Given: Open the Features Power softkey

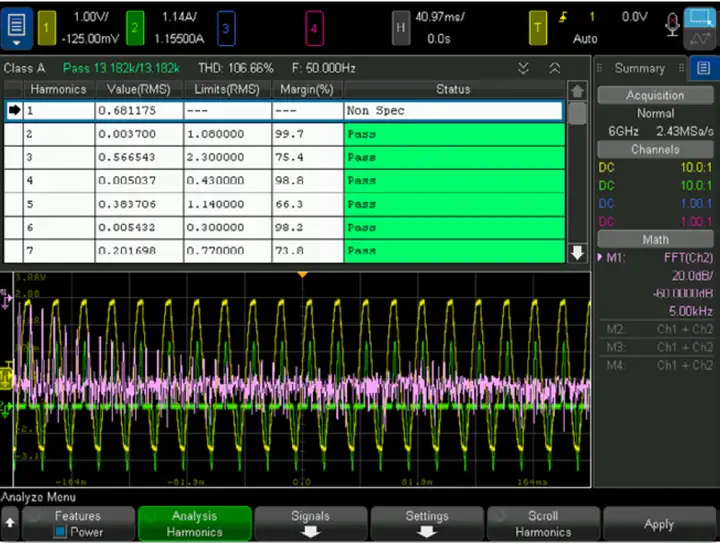Looking at the screenshot, I should pyautogui.click(x=78, y=524).
